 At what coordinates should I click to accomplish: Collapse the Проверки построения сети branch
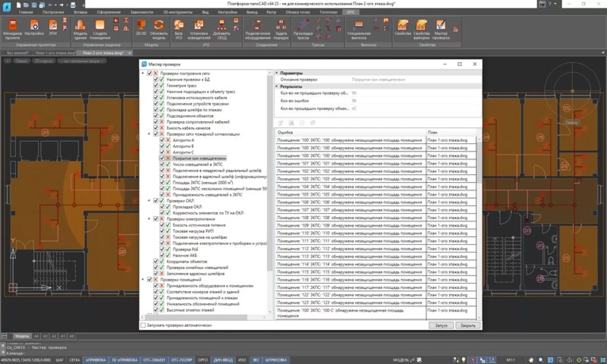(x=142, y=73)
